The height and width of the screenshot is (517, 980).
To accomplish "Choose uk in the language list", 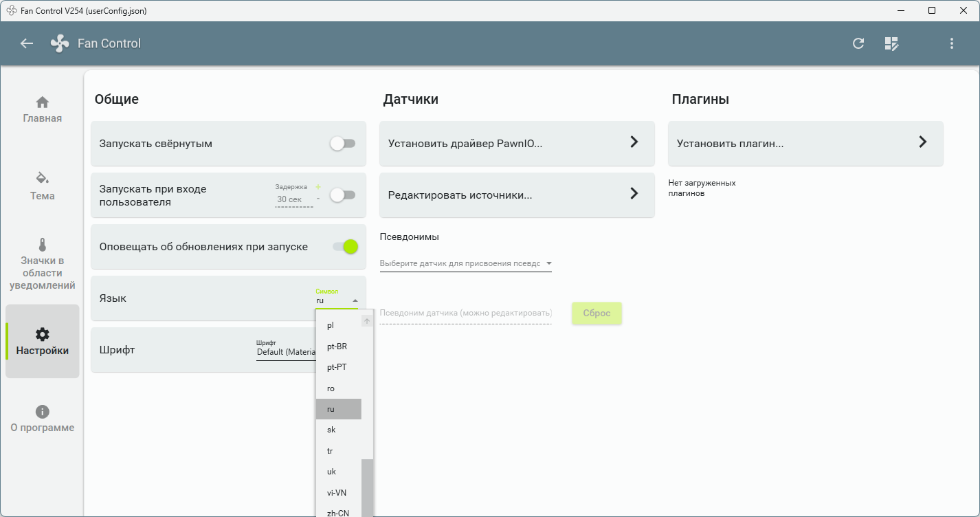I will pos(332,472).
